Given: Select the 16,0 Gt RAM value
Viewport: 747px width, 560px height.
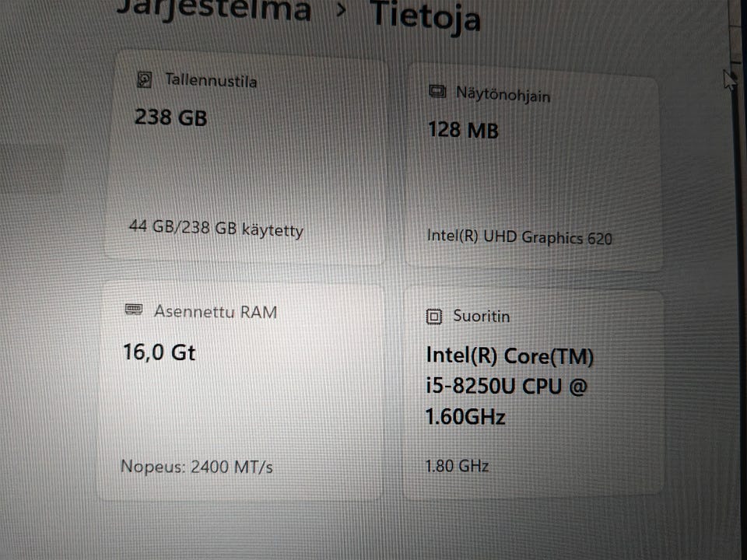Looking at the screenshot, I should 160,352.
